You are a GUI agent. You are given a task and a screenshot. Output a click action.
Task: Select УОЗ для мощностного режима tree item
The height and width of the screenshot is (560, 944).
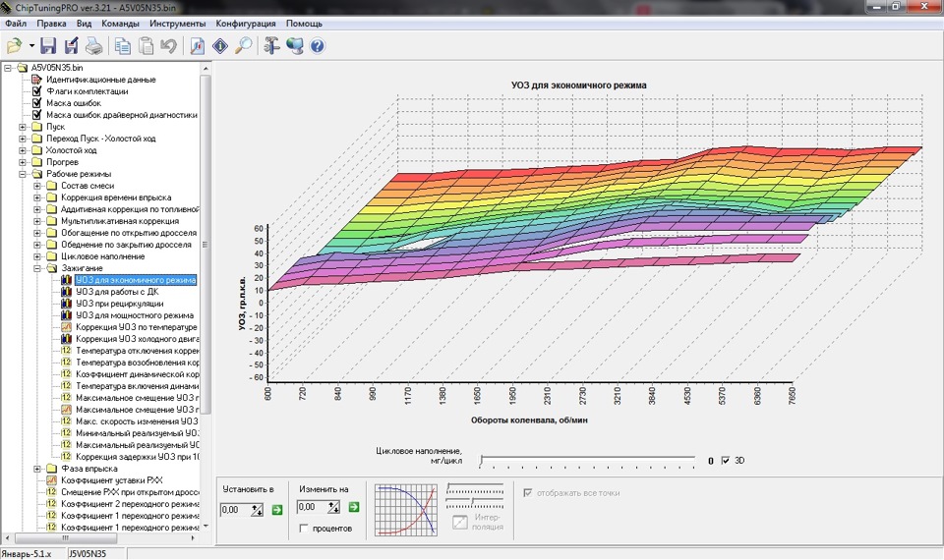pos(135,315)
